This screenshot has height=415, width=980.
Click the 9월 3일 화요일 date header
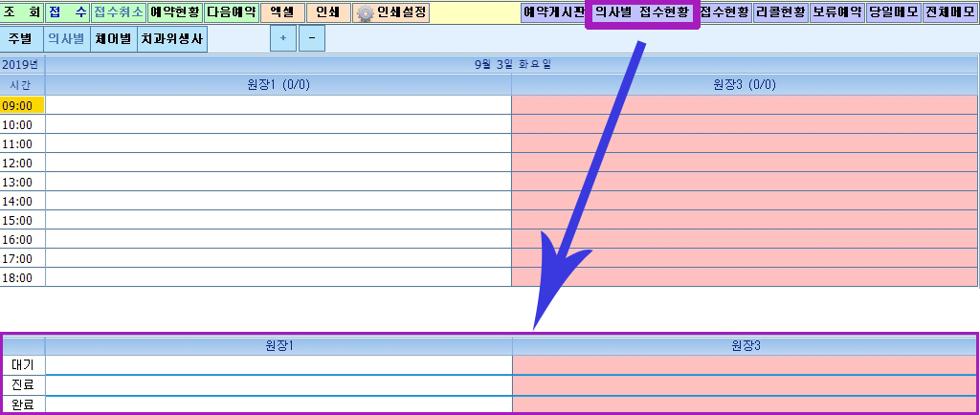(512, 65)
